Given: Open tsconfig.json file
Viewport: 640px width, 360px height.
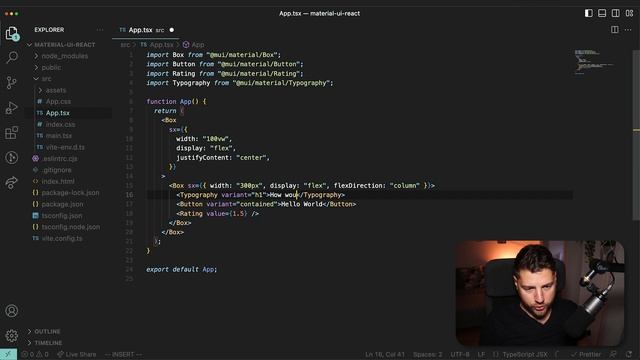Looking at the screenshot, I should click(x=62, y=216).
